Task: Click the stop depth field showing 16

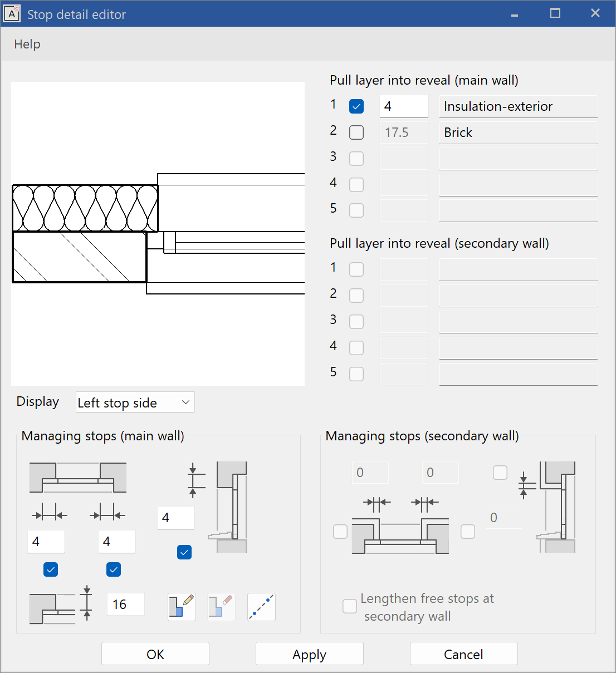Action: coord(126,605)
